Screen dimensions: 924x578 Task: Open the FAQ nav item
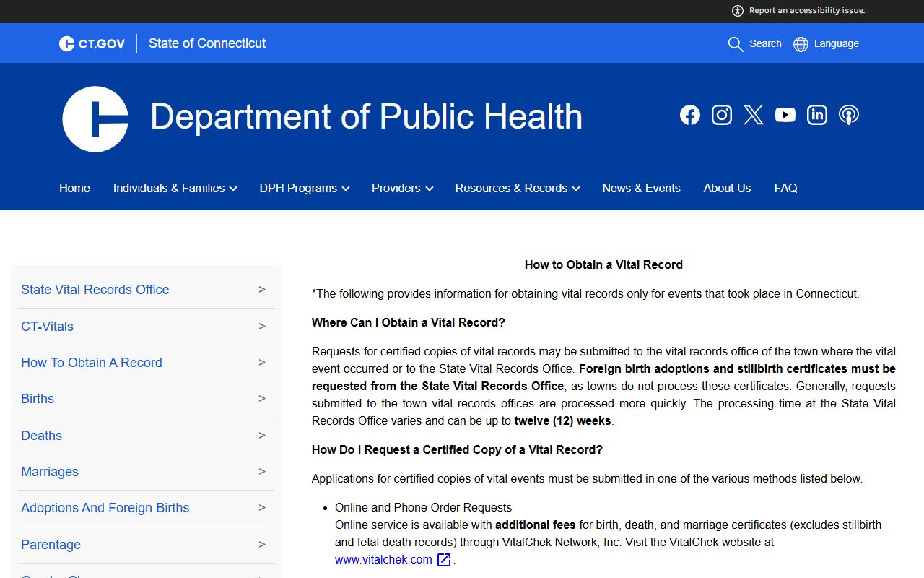point(785,188)
